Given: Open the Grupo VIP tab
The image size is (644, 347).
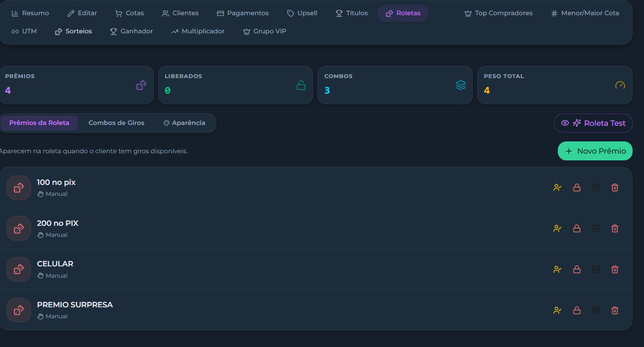Looking at the screenshot, I should (x=265, y=31).
